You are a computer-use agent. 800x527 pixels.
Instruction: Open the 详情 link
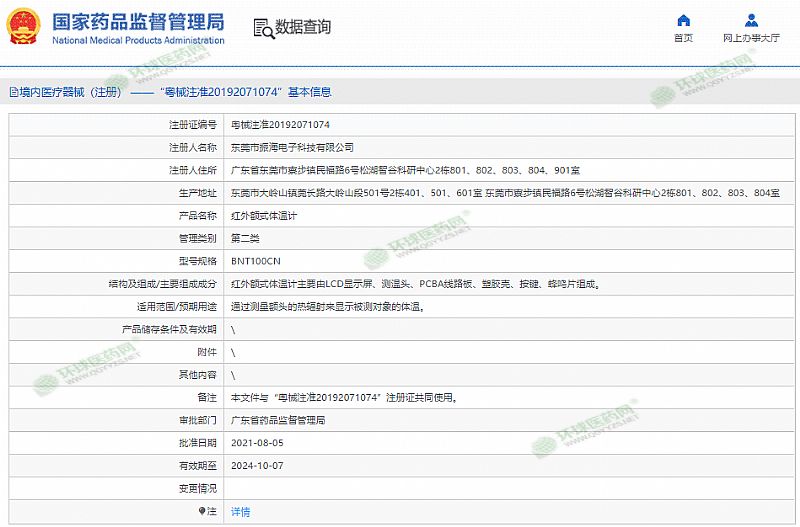click(x=240, y=511)
